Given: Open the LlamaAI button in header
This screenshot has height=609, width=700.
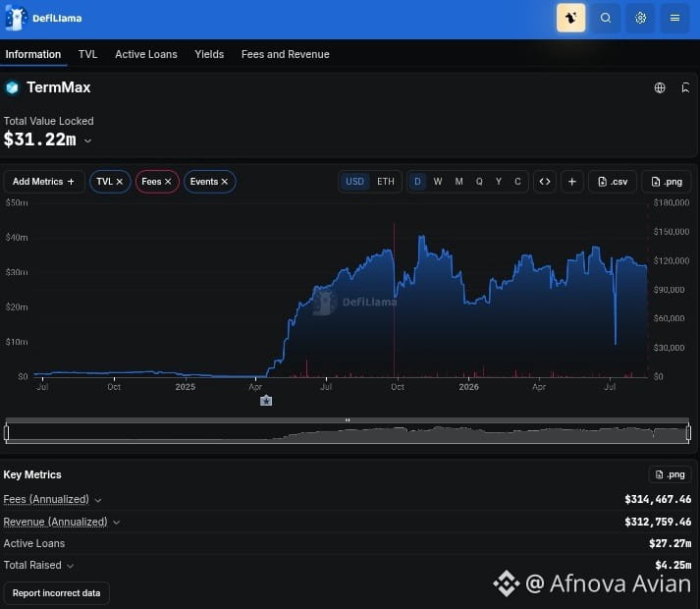Looking at the screenshot, I should tap(570, 18).
